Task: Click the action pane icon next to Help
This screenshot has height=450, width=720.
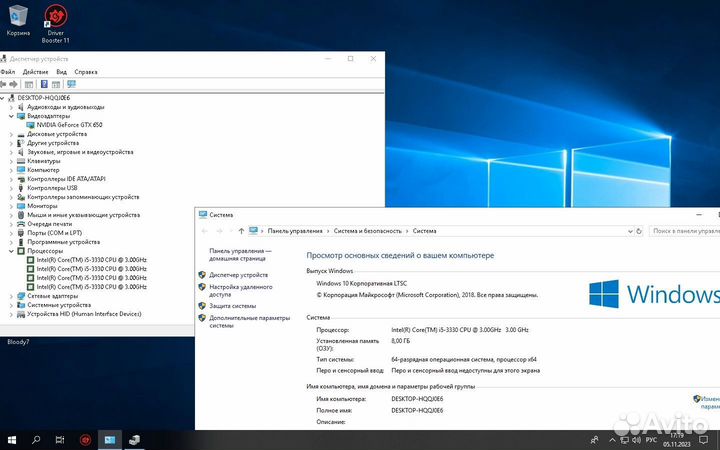Action: [56, 84]
